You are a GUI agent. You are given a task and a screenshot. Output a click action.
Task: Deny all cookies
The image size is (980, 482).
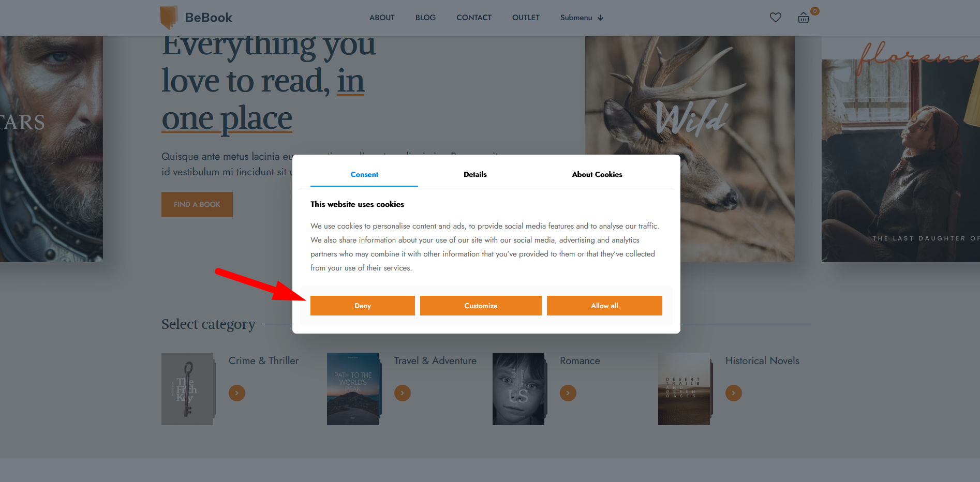coord(363,306)
